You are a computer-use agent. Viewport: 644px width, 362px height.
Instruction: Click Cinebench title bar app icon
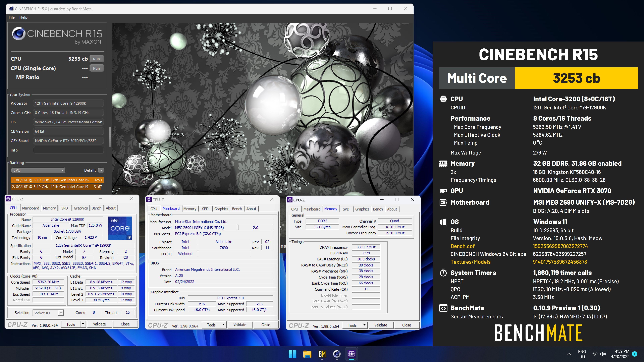pos(11,9)
